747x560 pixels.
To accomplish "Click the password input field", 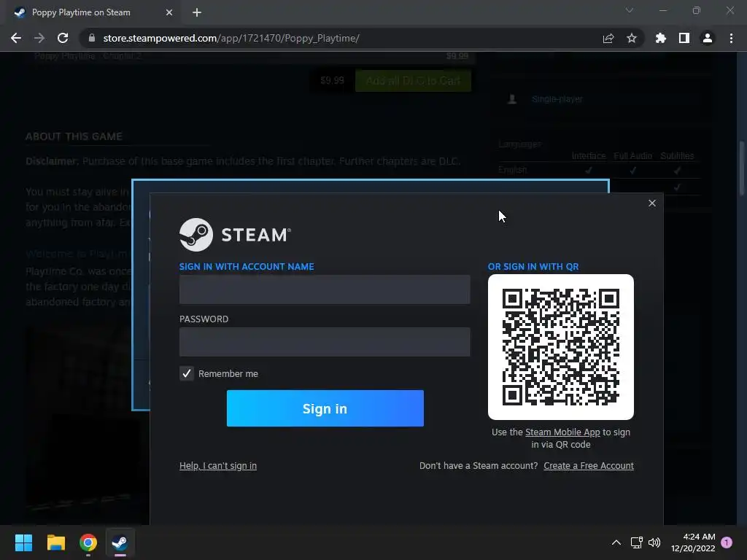I will pos(325,341).
